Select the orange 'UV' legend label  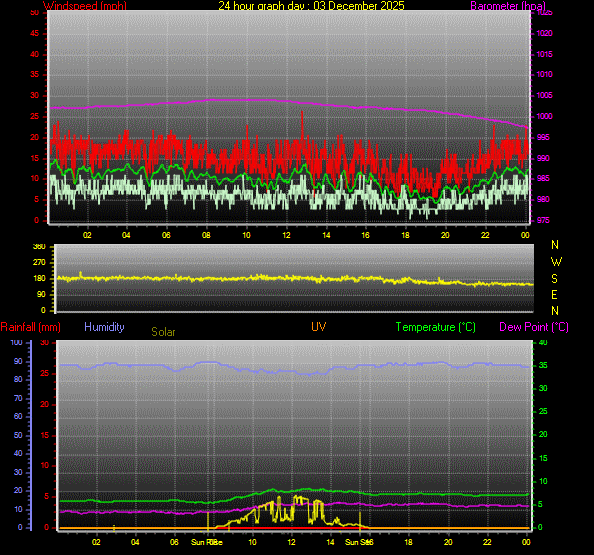tap(319, 327)
